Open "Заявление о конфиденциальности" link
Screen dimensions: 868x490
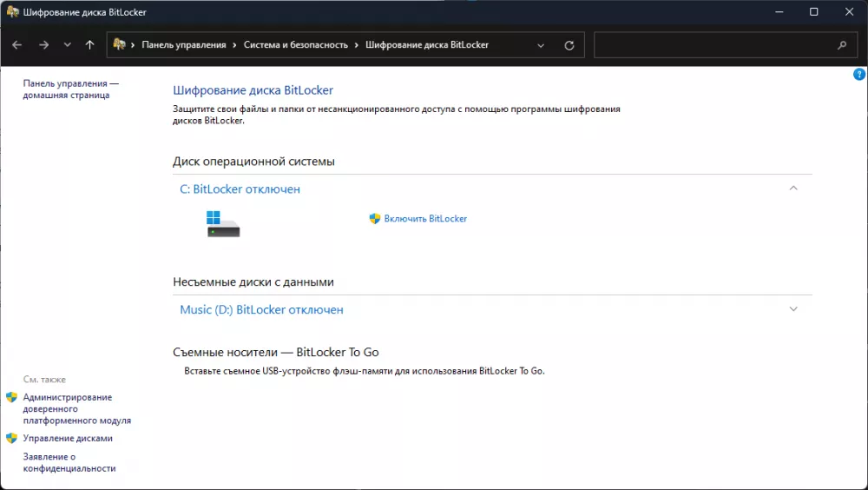click(69, 462)
